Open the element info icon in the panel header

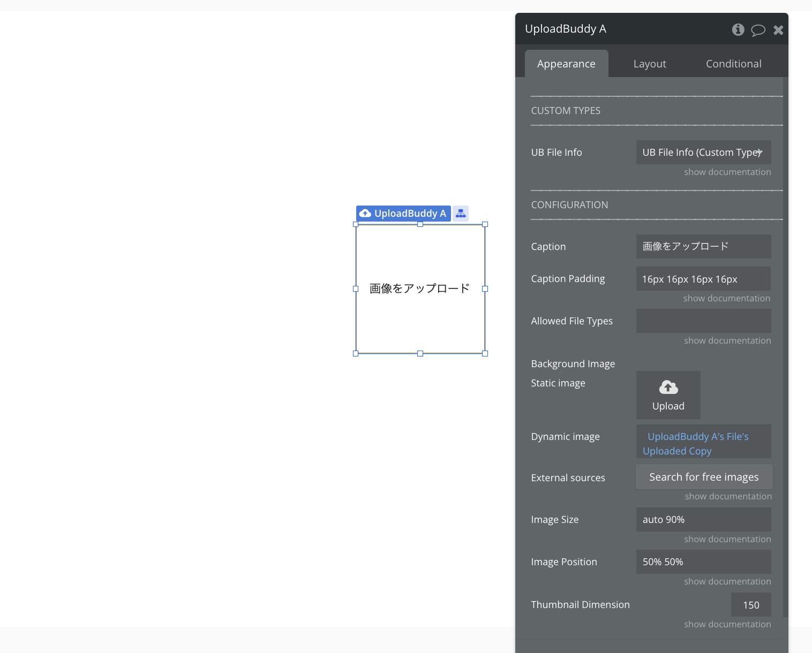click(x=738, y=29)
